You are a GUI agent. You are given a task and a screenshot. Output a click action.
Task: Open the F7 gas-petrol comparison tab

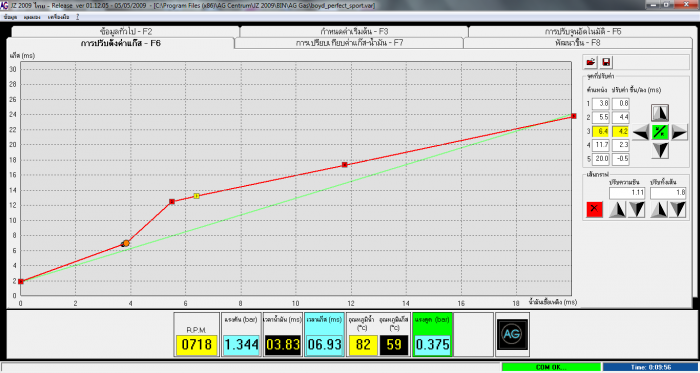(x=349, y=43)
